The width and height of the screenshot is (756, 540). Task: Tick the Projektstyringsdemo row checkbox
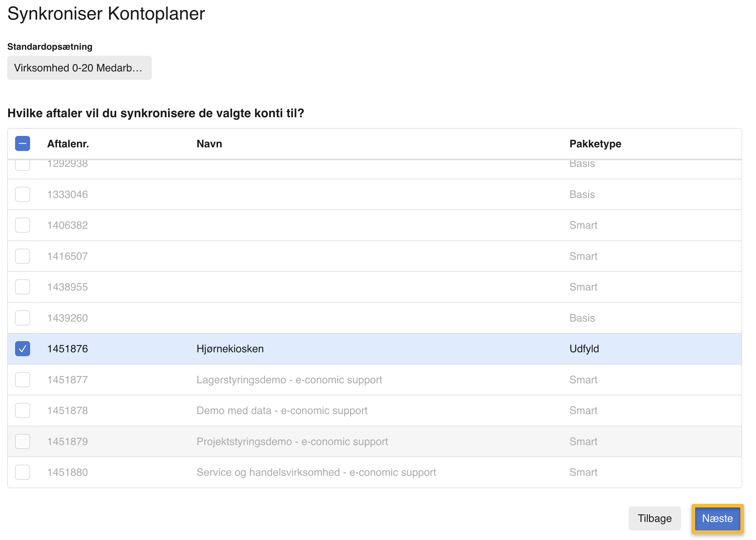pos(23,441)
